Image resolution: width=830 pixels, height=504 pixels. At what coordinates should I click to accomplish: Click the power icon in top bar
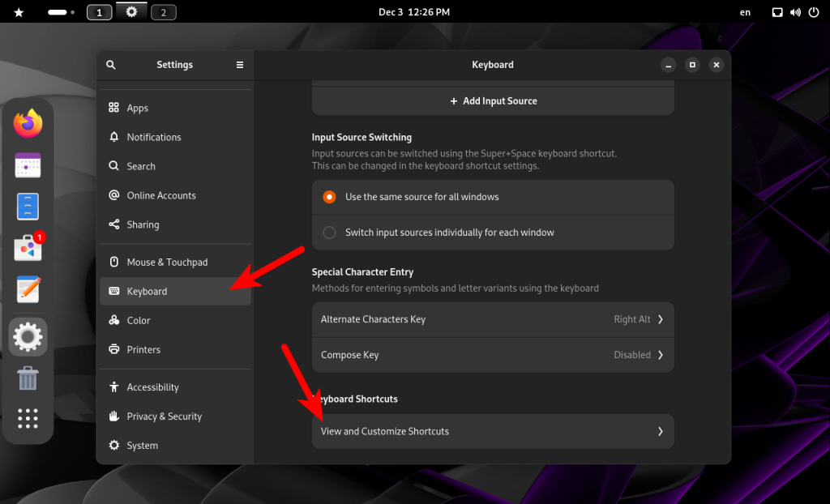(x=813, y=12)
